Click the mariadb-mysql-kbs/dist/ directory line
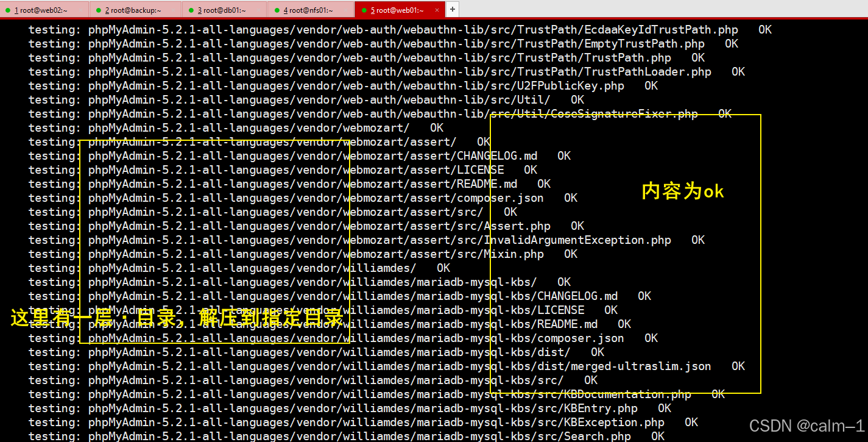The height and width of the screenshot is (442, 868). 316,352
